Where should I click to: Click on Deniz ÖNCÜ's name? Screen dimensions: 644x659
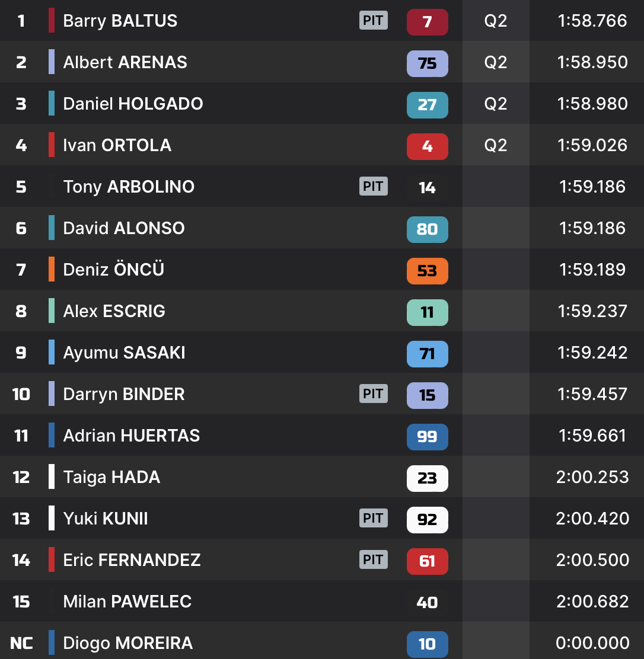(x=114, y=270)
